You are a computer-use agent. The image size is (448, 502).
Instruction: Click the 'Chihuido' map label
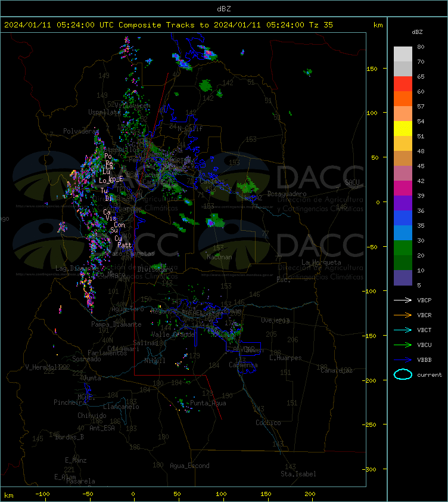92,416
